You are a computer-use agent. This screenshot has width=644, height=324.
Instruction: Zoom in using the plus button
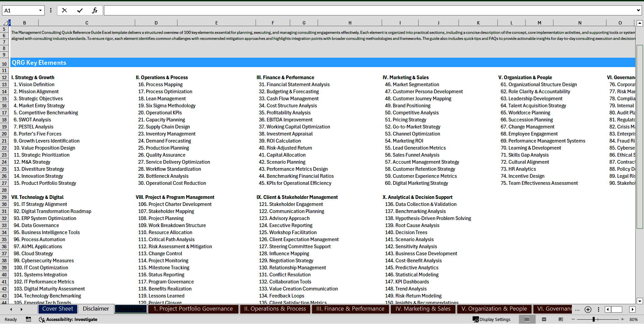622,319
